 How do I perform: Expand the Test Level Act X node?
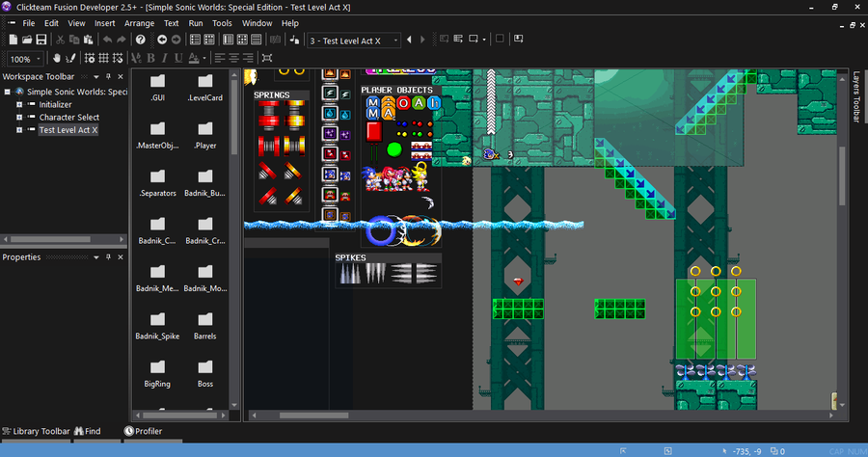19,130
